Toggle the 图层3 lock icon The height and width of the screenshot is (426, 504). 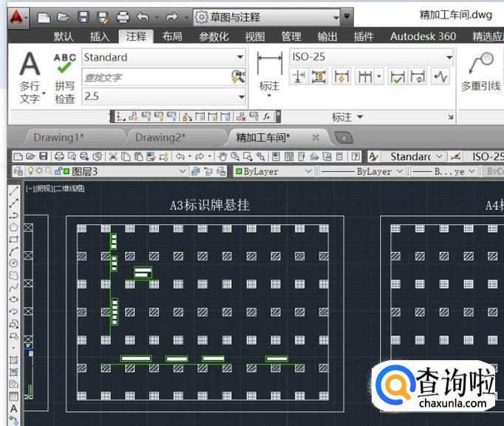point(58,171)
